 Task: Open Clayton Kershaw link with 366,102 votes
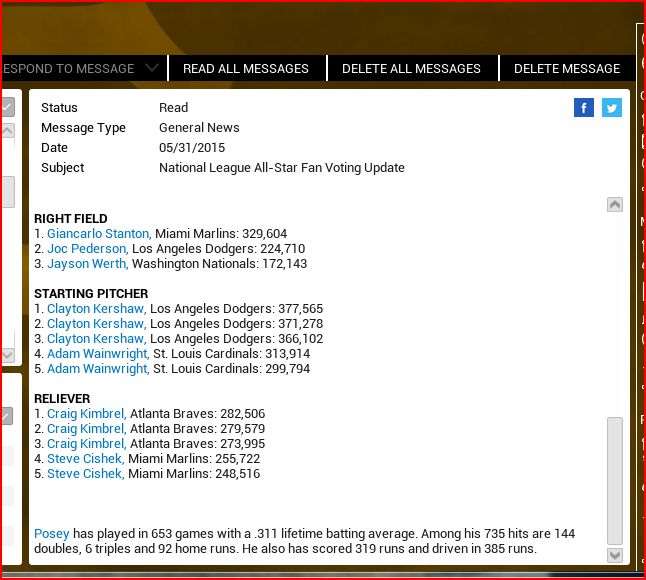97,339
